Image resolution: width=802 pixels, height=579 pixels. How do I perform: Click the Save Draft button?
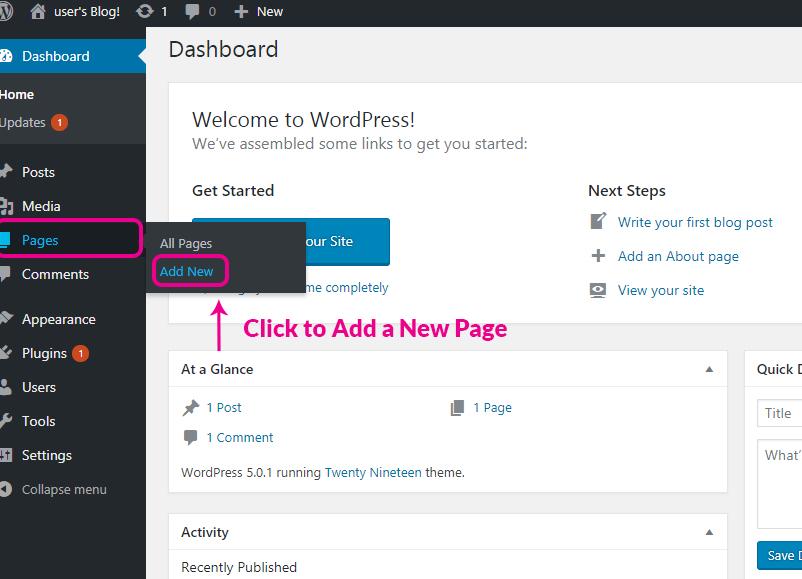coord(779,555)
